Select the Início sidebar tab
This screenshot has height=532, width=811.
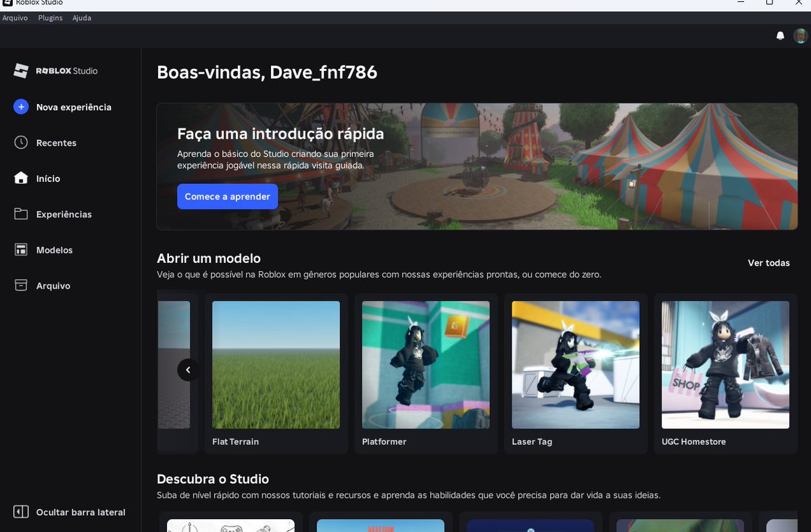point(70,178)
